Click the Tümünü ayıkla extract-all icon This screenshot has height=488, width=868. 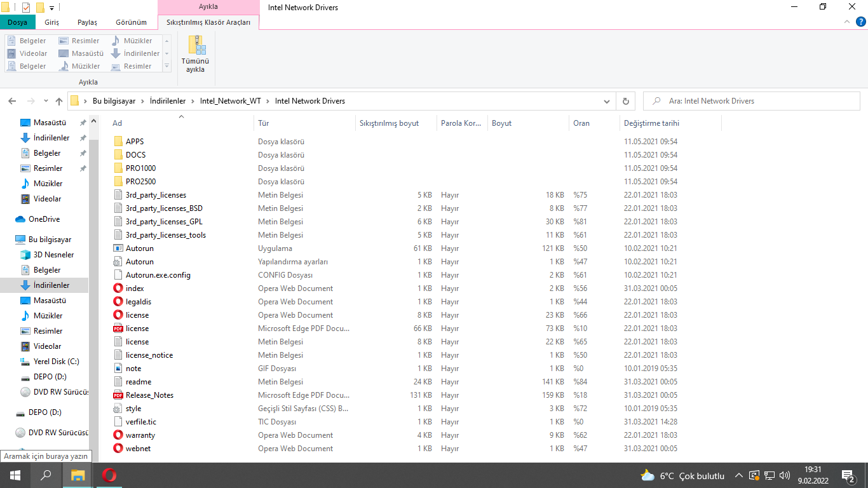(196, 44)
